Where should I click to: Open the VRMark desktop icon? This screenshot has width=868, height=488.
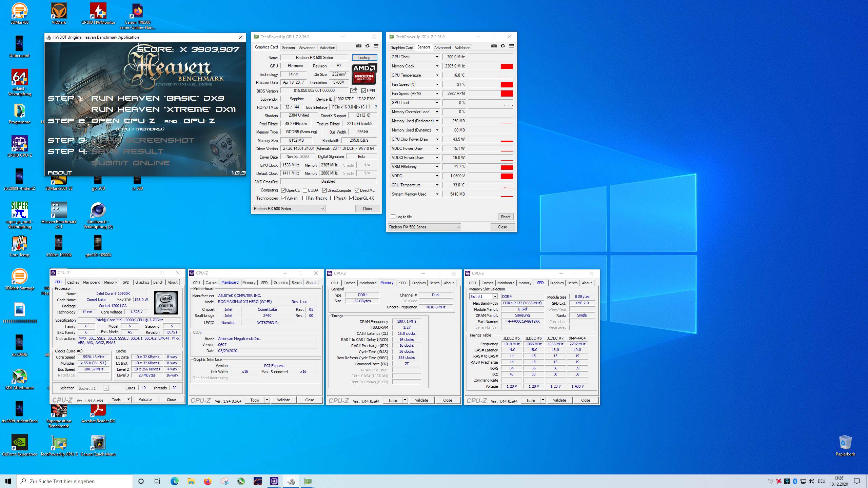click(59, 14)
